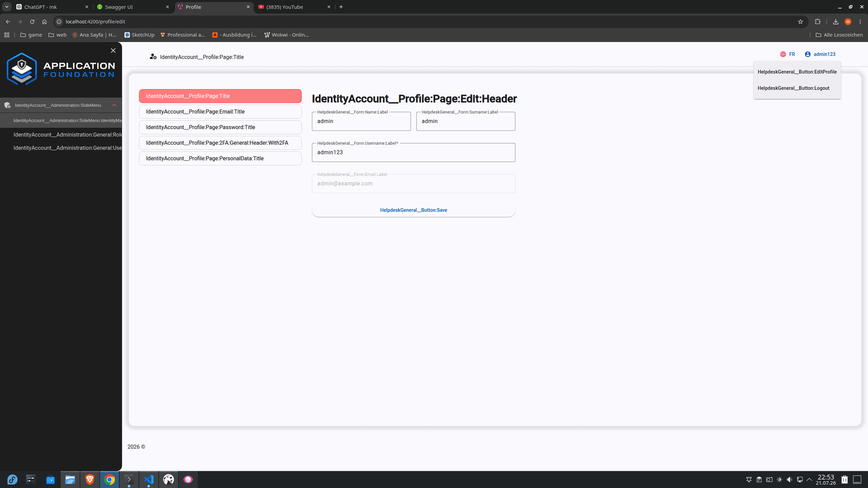The height and width of the screenshot is (488, 868).
Task: Open the admin123 user menu
Action: click(x=820, y=54)
